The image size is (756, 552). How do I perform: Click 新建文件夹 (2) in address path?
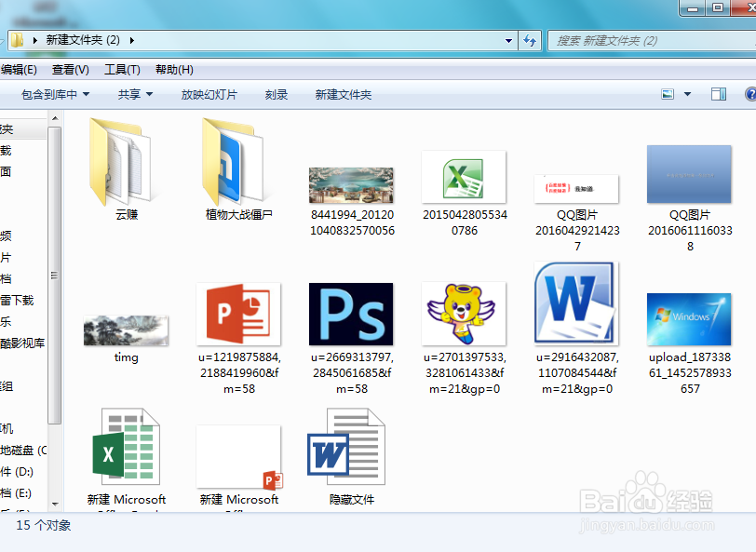point(83,40)
